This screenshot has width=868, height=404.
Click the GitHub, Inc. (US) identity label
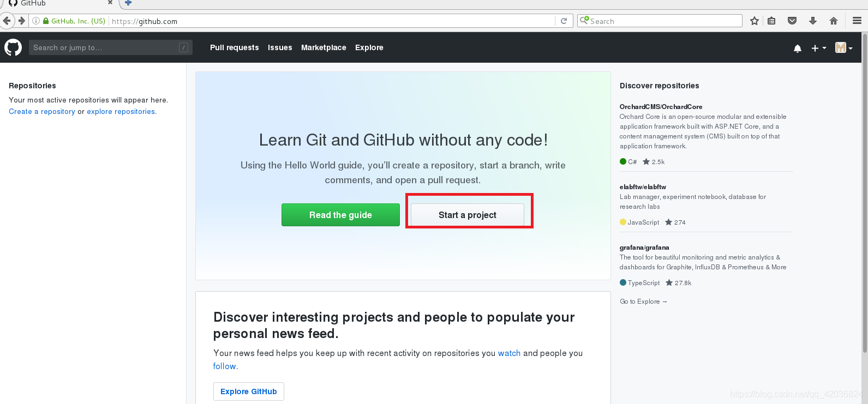click(x=78, y=21)
